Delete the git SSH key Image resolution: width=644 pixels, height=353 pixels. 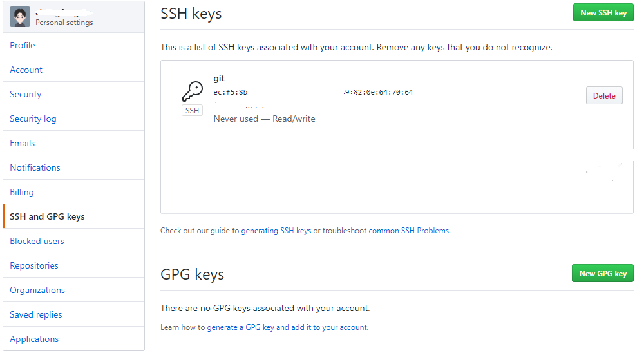tap(604, 96)
